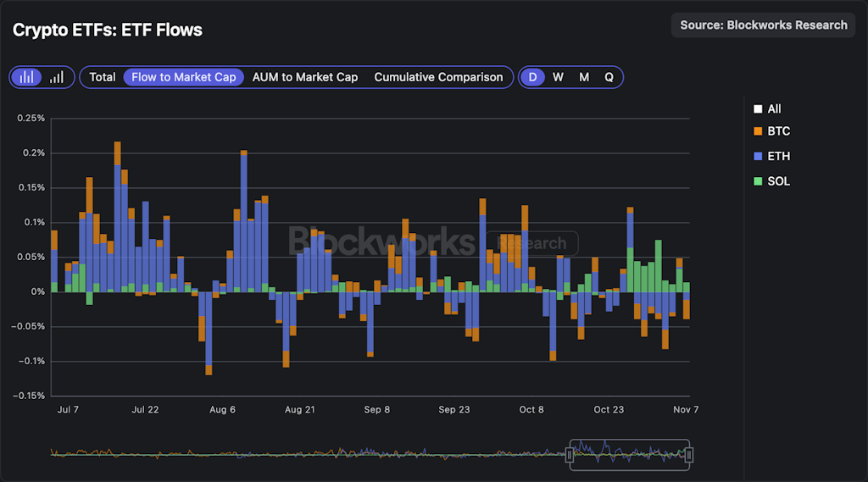Image resolution: width=868 pixels, height=482 pixels.
Task: Toggle the All legend entry
Action: click(x=774, y=108)
